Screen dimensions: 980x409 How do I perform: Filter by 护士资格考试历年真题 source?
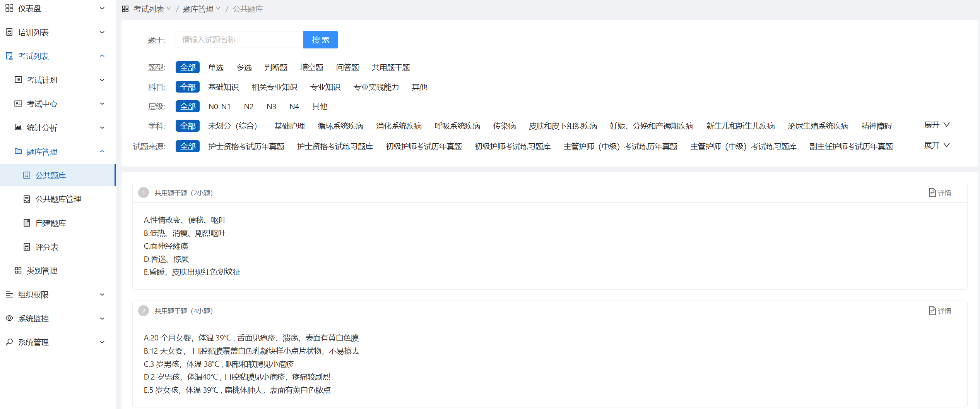tap(246, 146)
